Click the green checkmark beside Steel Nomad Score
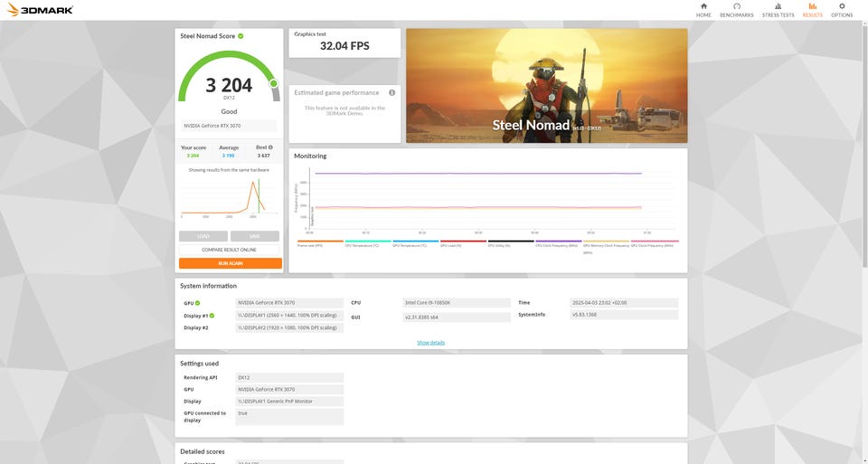Image resolution: width=868 pixels, height=464 pixels. click(241, 36)
